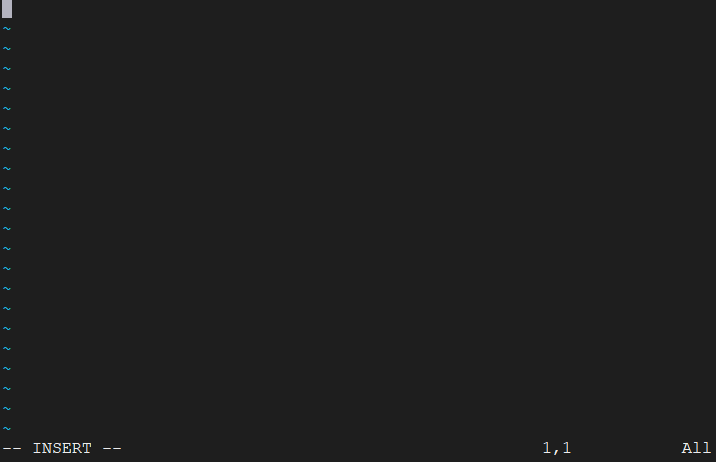Screen dimensions: 716x464
Task: Click the last tilde above INSERT status
Action: (7, 429)
